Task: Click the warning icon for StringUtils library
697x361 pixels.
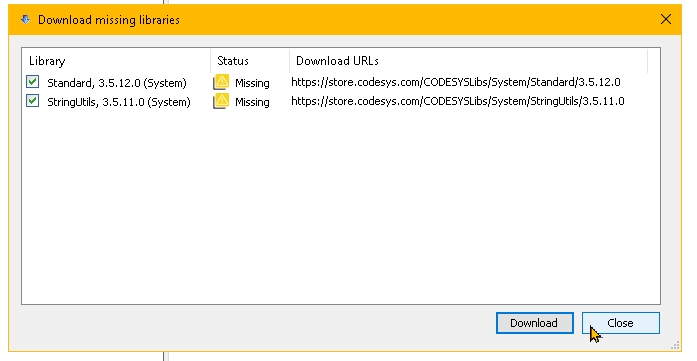Action: pyautogui.click(x=221, y=101)
